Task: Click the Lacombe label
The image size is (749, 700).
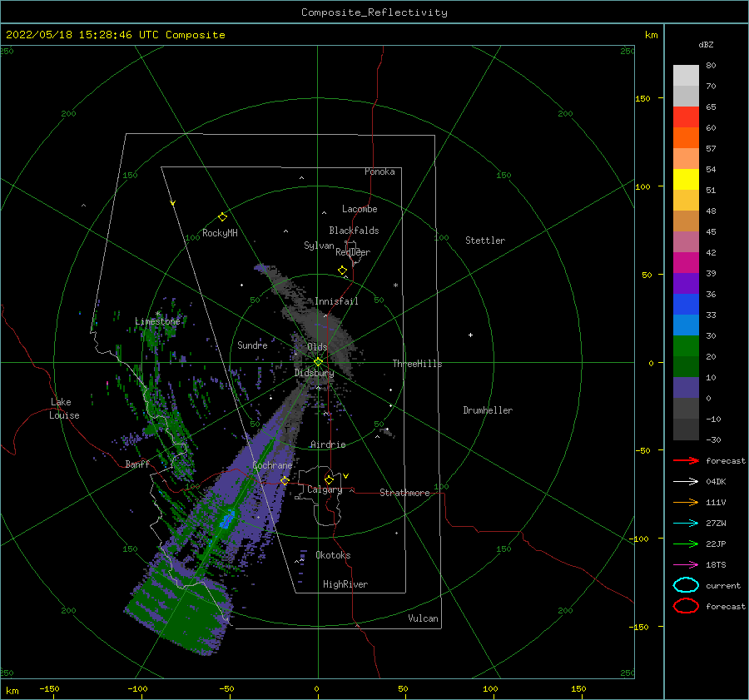Action: 360,209
